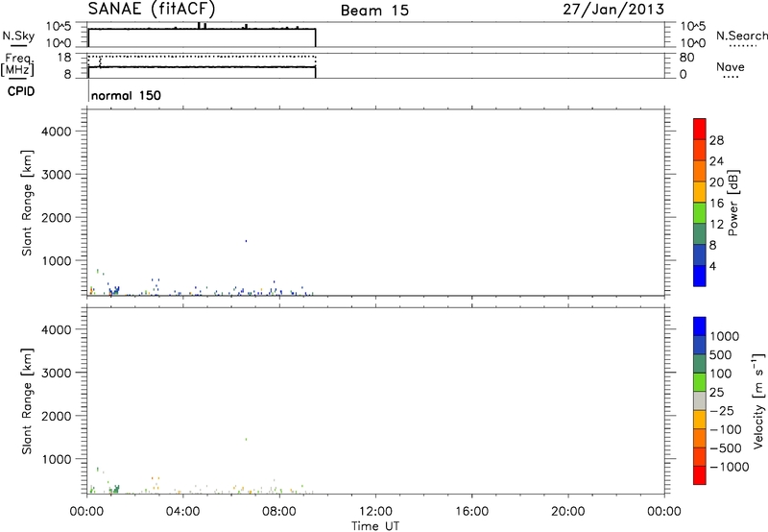Viewport: 768px width, 532px height.
Task: Click the 8–12 dB teal Power swatch
Action: coord(700,233)
